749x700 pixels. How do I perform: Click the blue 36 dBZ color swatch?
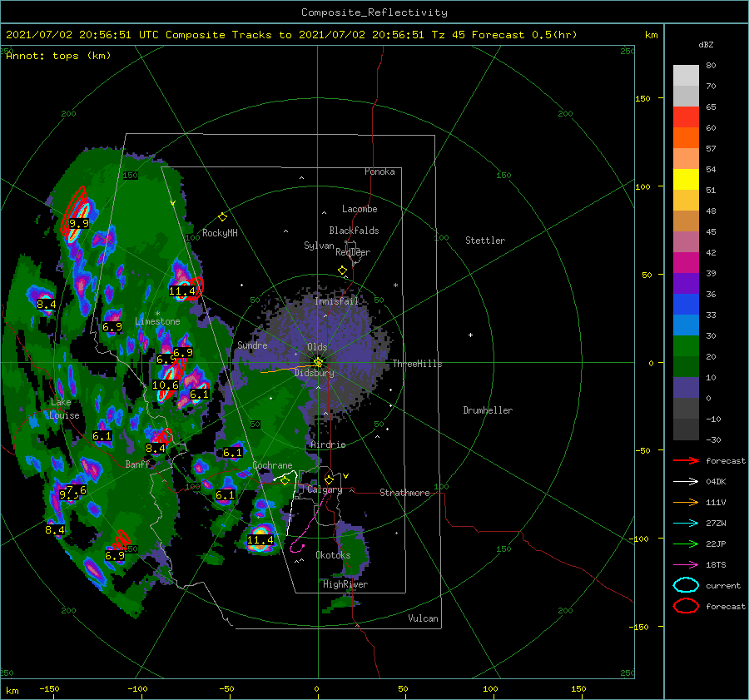[x=686, y=304]
